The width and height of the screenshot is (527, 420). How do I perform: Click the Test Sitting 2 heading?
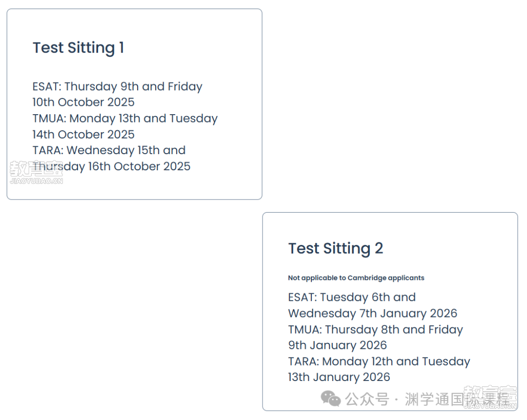pos(335,249)
